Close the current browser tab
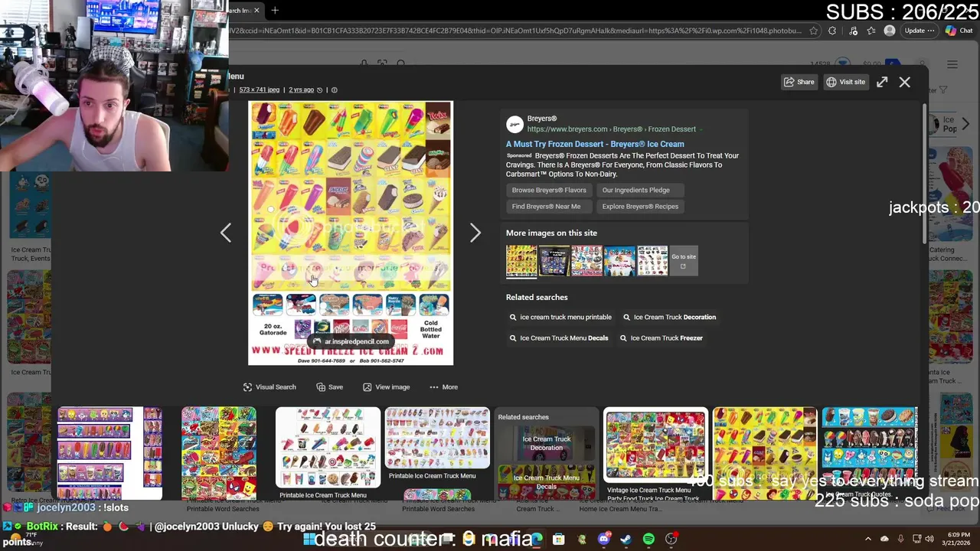 pos(256,10)
